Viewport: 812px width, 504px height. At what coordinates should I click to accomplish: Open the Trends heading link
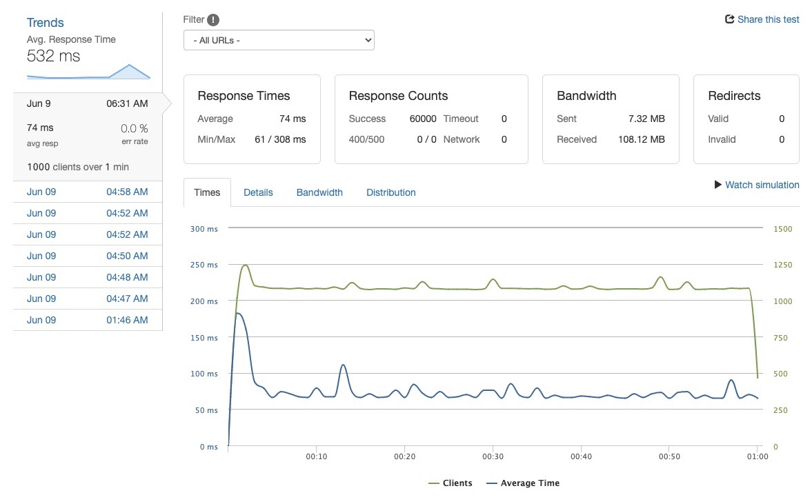pos(45,23)
